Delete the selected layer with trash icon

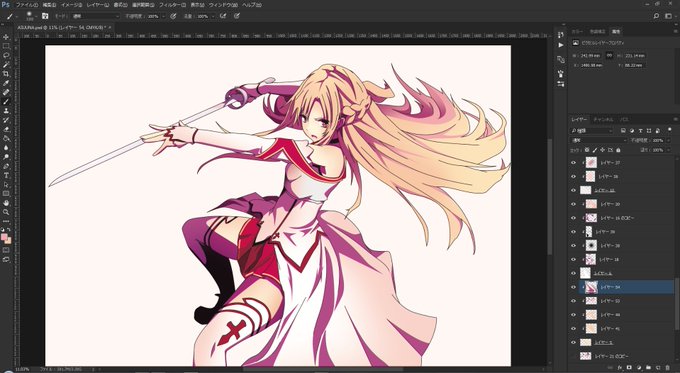[667, 368]
